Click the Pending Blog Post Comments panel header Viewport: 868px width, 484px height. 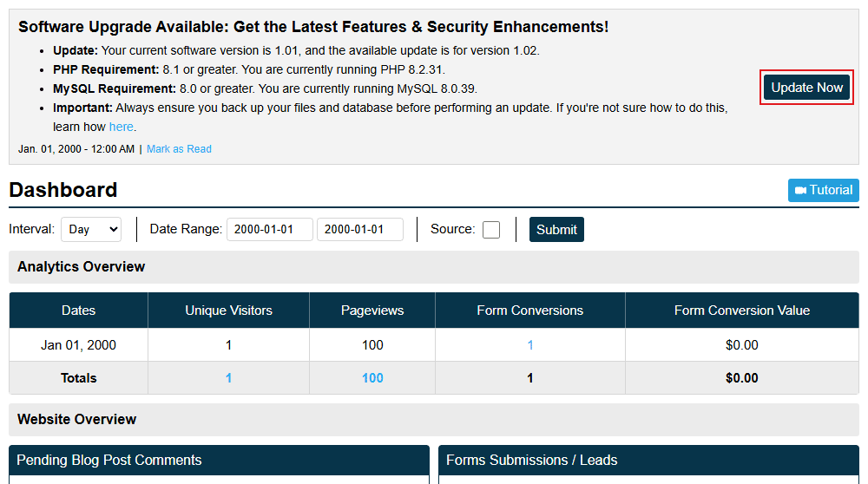pyautogui.click(x=220, y=461)
